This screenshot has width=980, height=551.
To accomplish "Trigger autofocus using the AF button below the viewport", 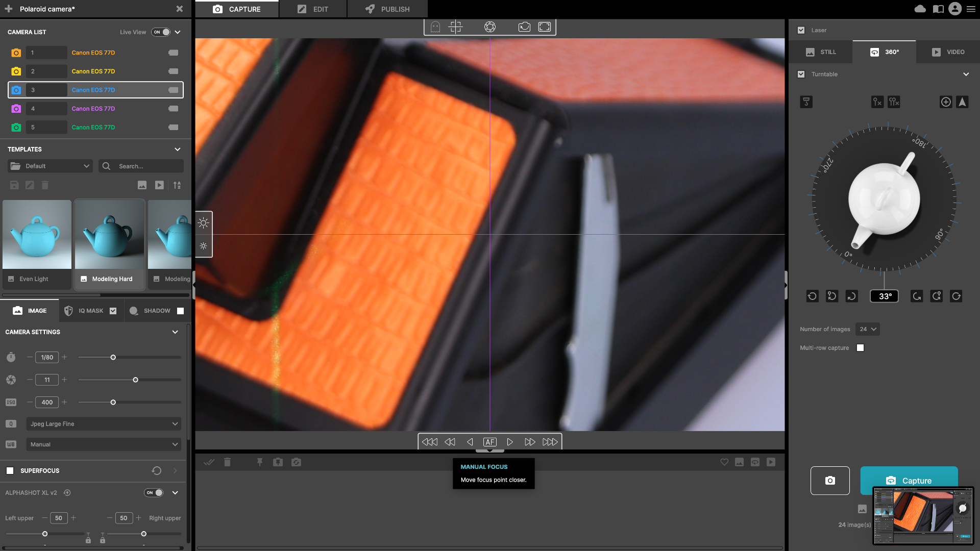I will 489,442.
